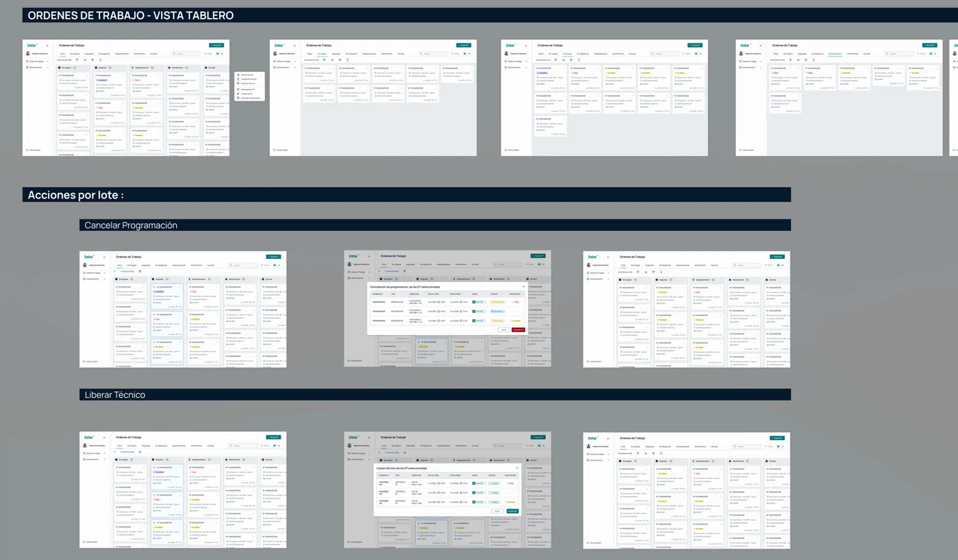Open the kebab menu on the first OT card
The image size is (958, 560).
88,76
